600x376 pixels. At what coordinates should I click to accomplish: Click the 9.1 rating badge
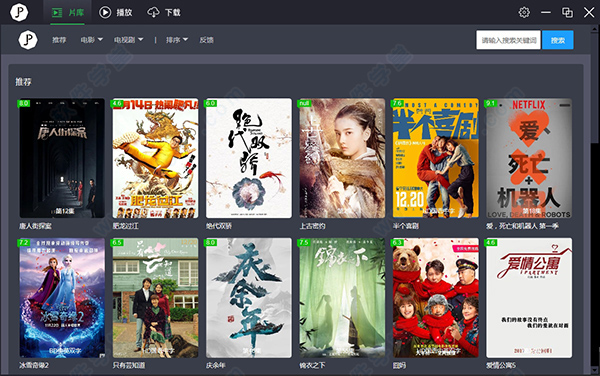(491, 103)
